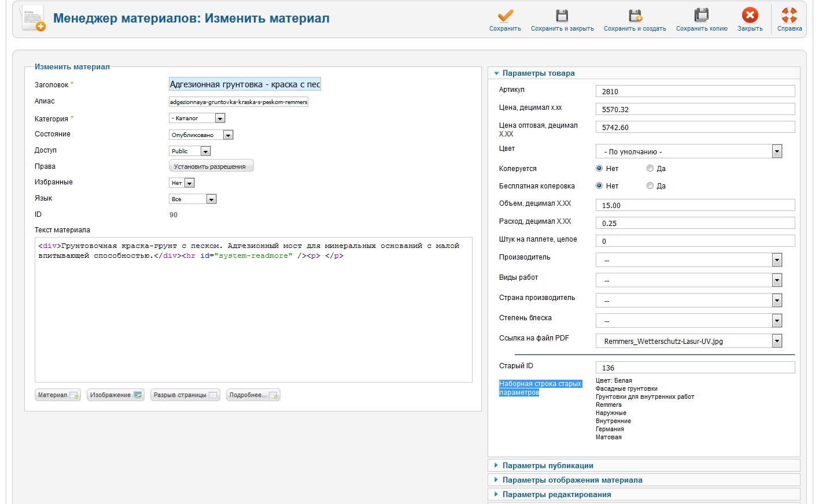The height and width of the screenshot is (504, 819).
Task: Click the Подробнее... read more button
Action: (x=253, y=395)
